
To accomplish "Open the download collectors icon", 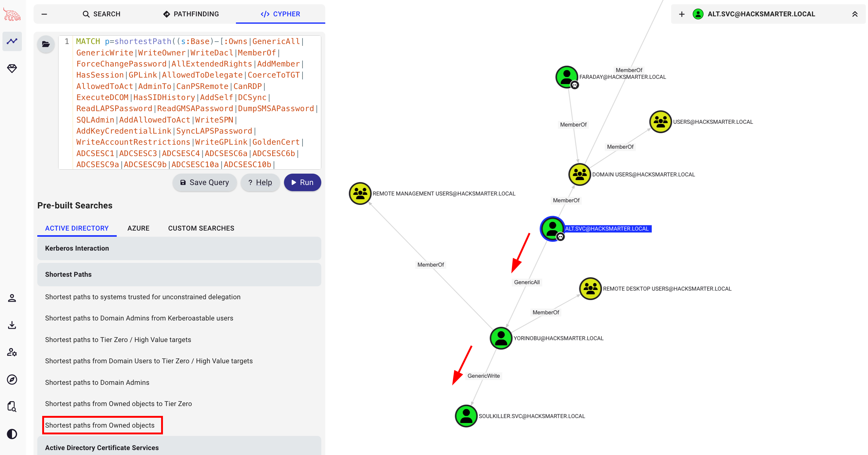I will click(x=12, y=325).
